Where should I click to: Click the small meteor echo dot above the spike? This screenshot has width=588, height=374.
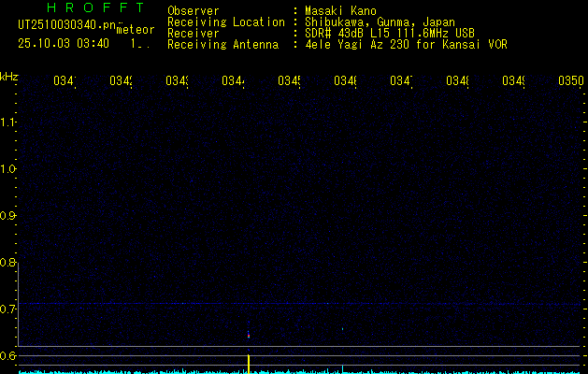tap(249, 333)
